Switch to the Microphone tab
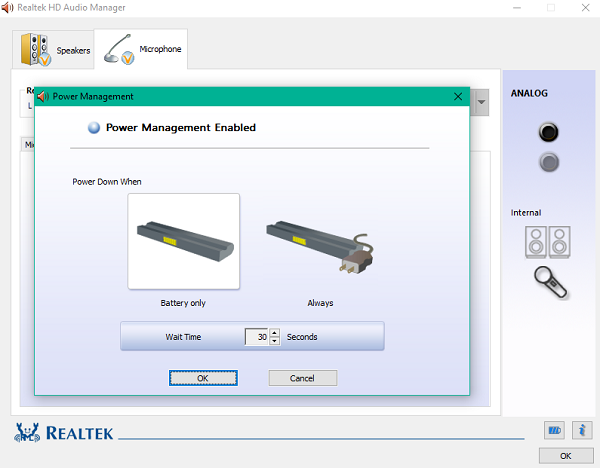 [x=141, y=49]
